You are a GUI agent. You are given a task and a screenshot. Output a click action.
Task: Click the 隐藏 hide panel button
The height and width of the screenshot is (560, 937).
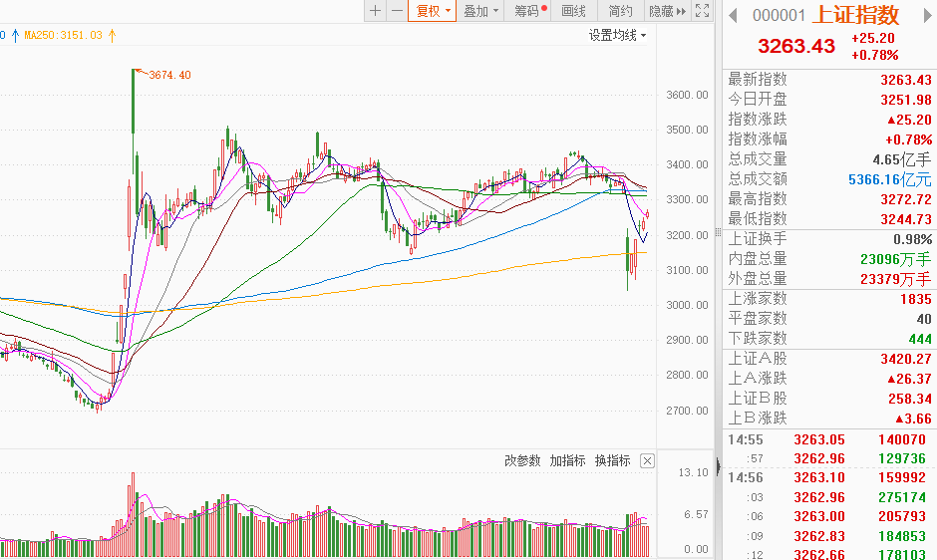click(x=667, y=11)
